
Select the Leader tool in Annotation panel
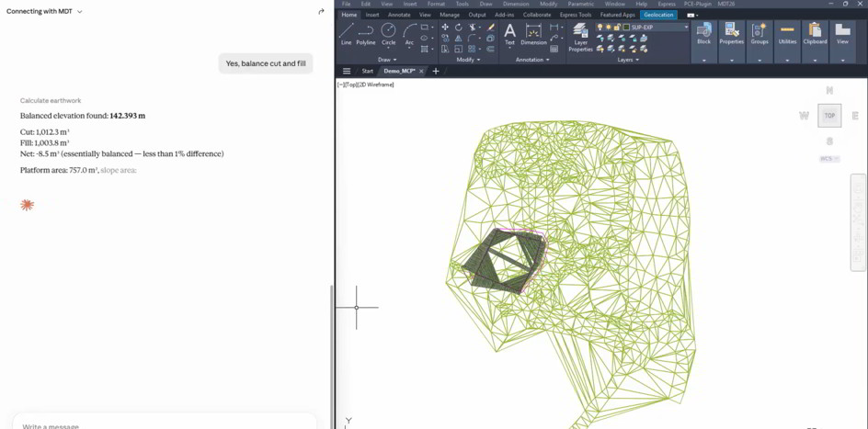click(554, 39)
